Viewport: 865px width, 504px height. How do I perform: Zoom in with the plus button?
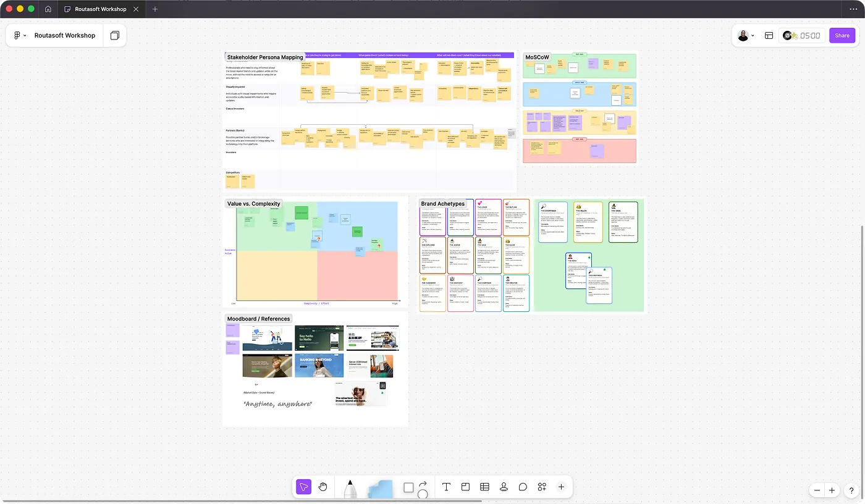(832, 490)
